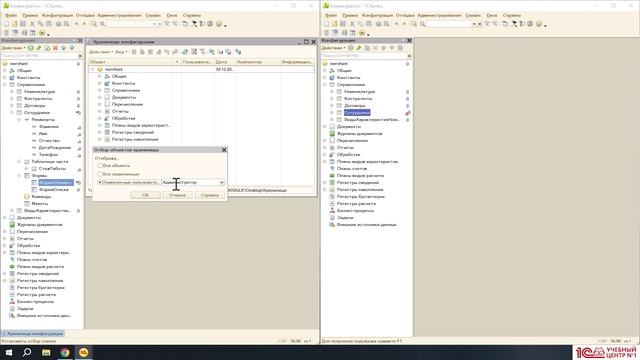
Task: Select Телефон attribute in the left tree
Action: (48, 154)
